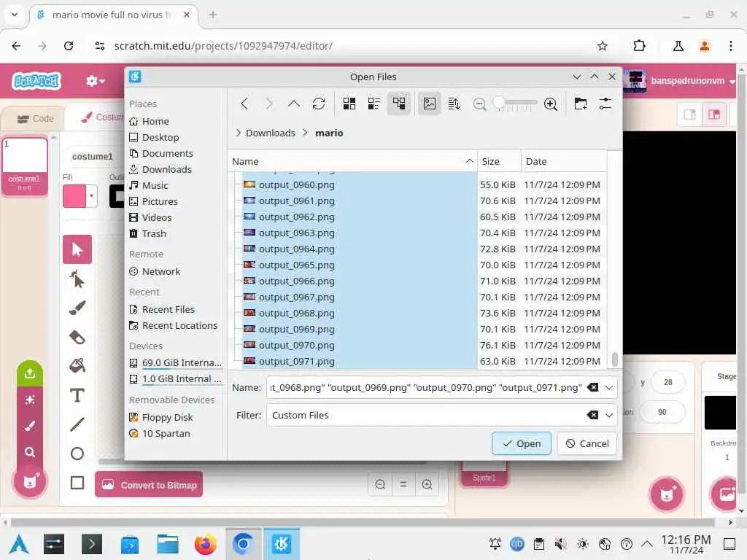This screenshot has width=747, height=560.
Task: Select the Scratch Eraser tool
Action: 77,337
